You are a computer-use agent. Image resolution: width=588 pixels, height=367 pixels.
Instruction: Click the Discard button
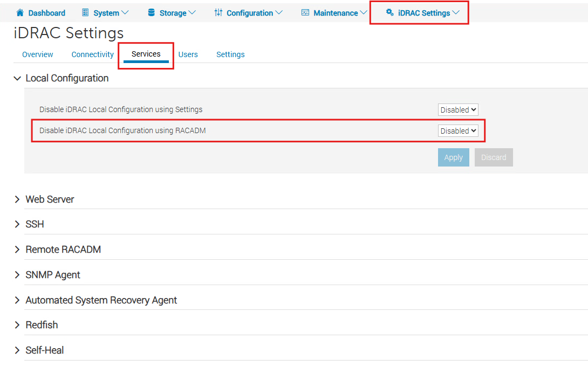click(x=494, y=158)
